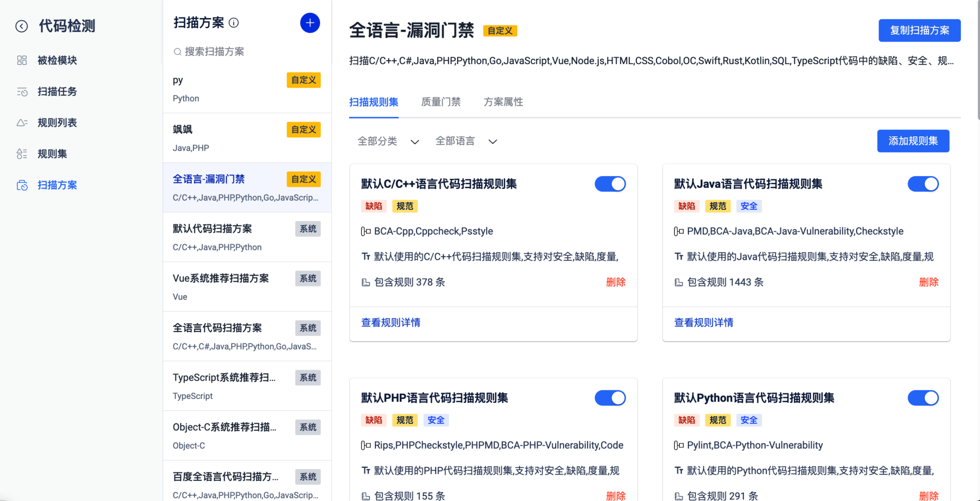Open 查看规则详情 for the Java rule set

[704, 323]
